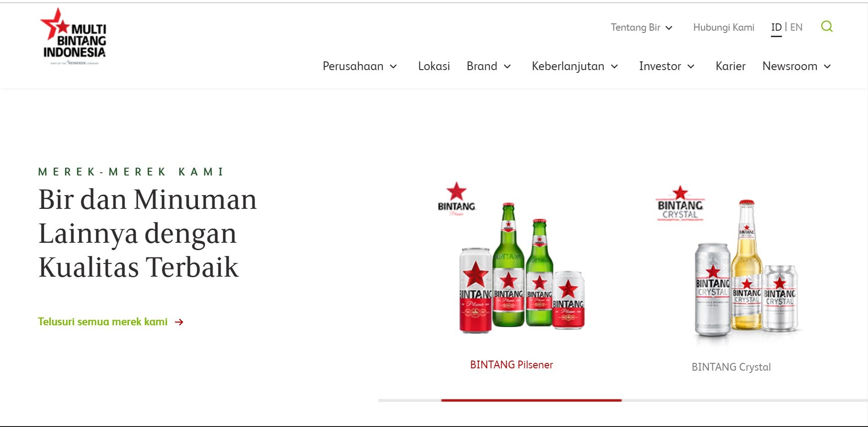Image resolution: width=868 pixels, height=427 pixels.
Task: Expand the Keberlanjutan dropdown chevron
Action: click(x=614, y=66)
